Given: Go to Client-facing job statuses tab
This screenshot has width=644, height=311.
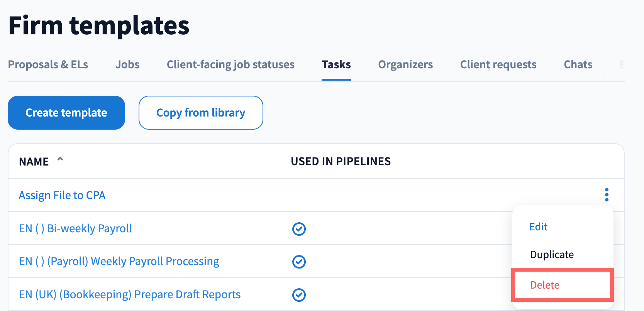Looking at the screenshot, I should pyautogui.click(x=230, y=64).
